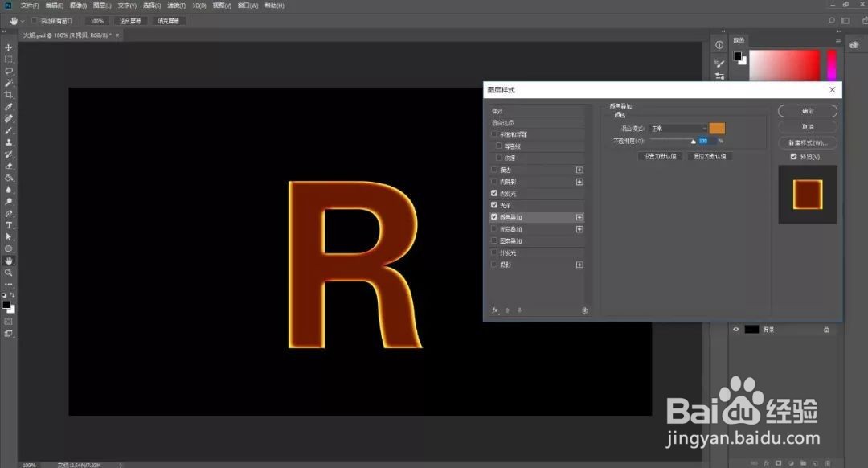Click the 取消 button
868x468 pixels.
click(808, 127)
